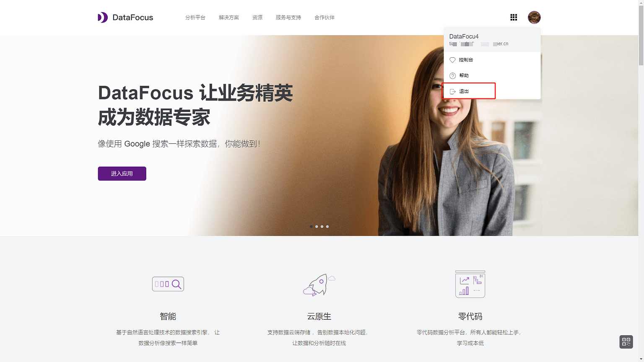Click the hero headline 成为数据专家

pos(154,117)
